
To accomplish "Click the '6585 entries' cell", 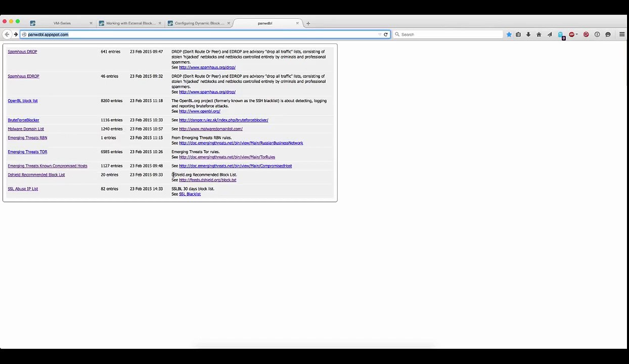I will [112, 152].
